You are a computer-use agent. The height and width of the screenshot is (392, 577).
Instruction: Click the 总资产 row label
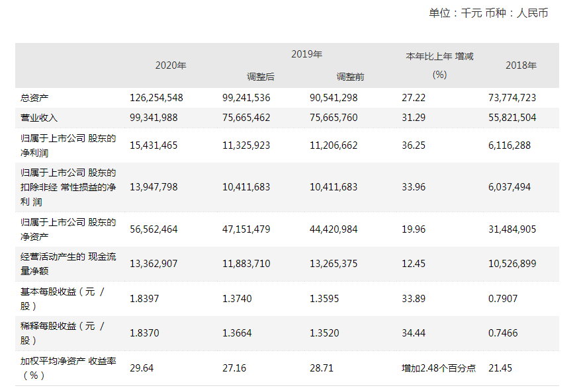point(35,97)
